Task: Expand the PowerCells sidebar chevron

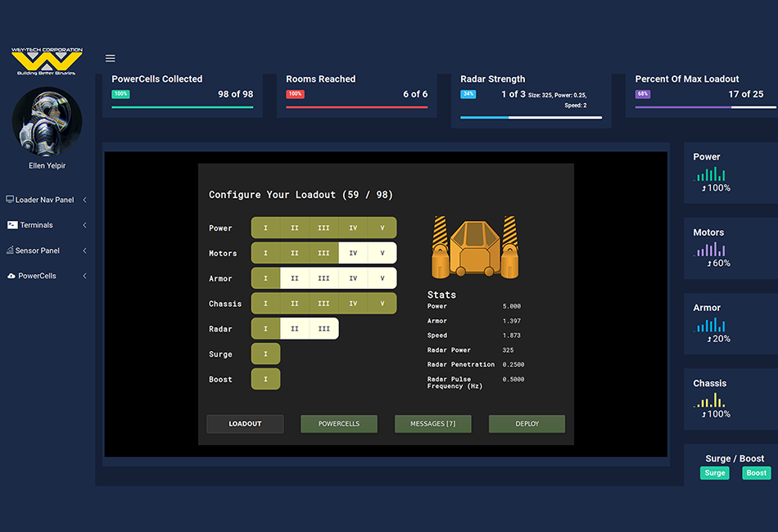Action: 85,276
